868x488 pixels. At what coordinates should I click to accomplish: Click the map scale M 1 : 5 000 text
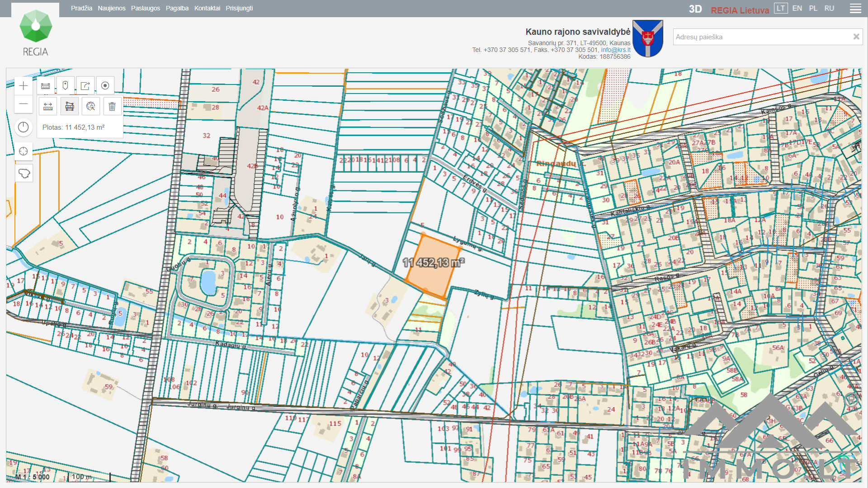tap(33, 477)
